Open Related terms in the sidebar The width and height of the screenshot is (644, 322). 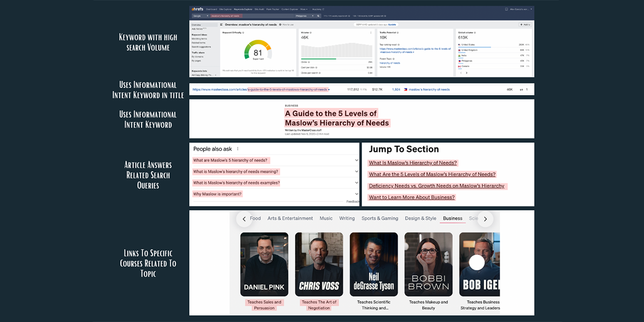(x=199, y=43)
